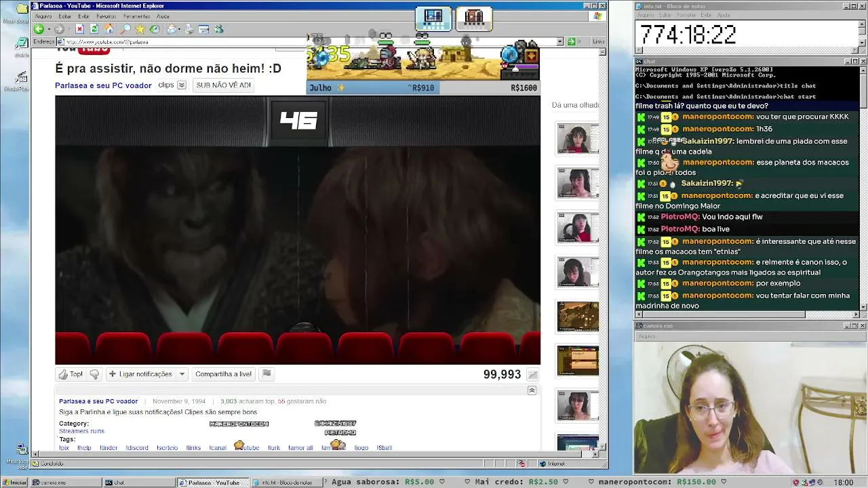Viewport: 868px width, 488px height.
Task: Switch to camera.exe in the taskbar
Action: [66, 483]
